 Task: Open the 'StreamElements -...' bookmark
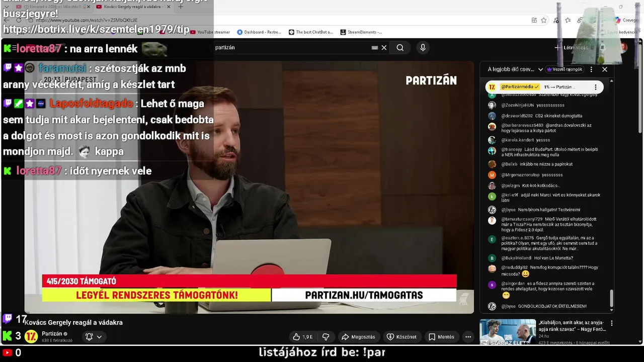point(361,32)
